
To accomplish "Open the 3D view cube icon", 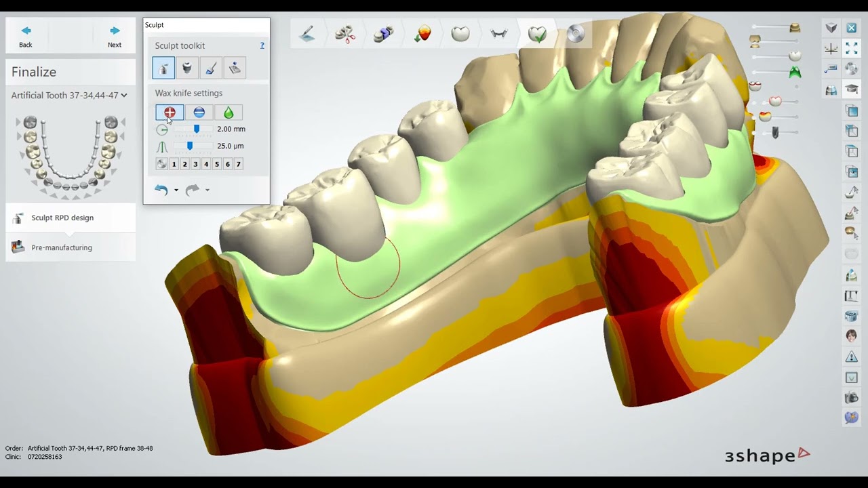I will [831, 28].
